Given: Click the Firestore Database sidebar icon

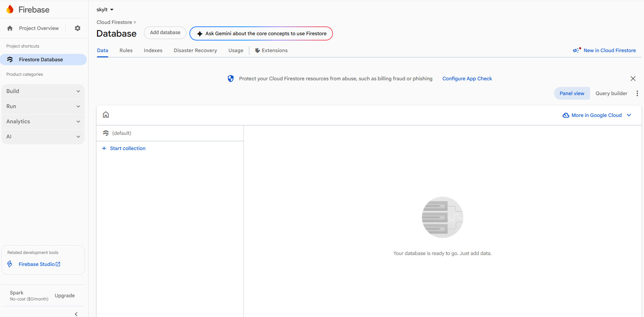Looking at the screenshot, I should tap(10, 60).
